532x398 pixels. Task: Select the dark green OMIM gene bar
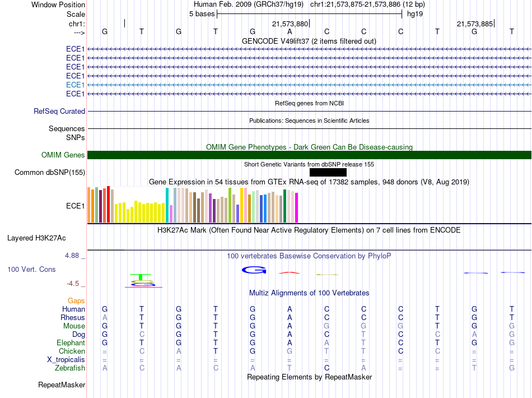[x=309, y=155]
